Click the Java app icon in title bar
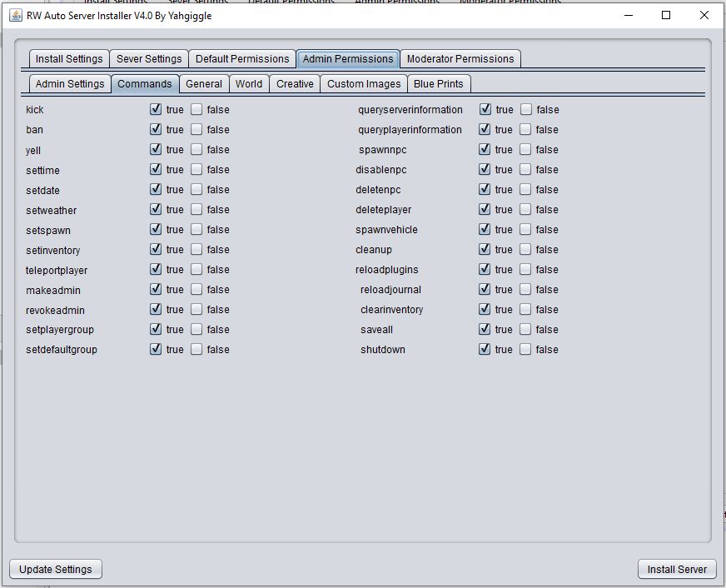 (15, 15)
